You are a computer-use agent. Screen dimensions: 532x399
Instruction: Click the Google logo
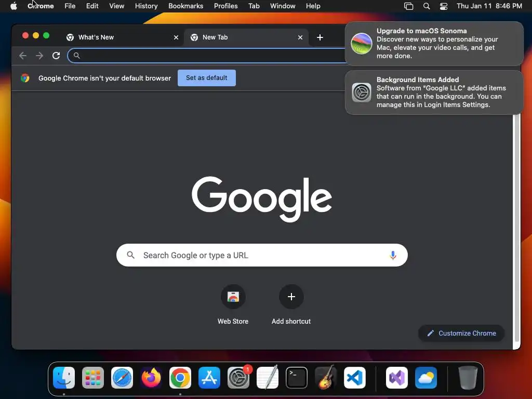pyautogui.click(x=262, y=199)
